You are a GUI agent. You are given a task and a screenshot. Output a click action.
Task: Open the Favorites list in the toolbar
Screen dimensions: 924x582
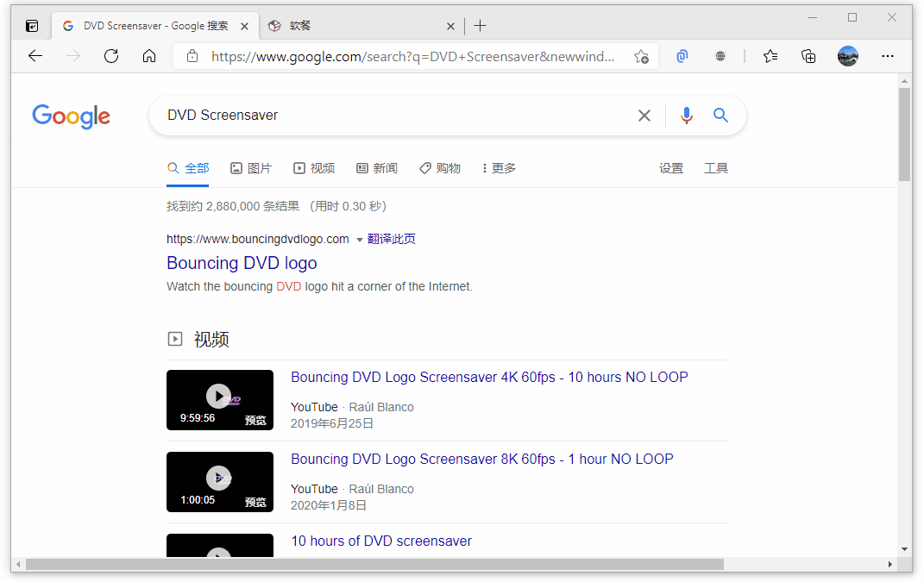770,56
